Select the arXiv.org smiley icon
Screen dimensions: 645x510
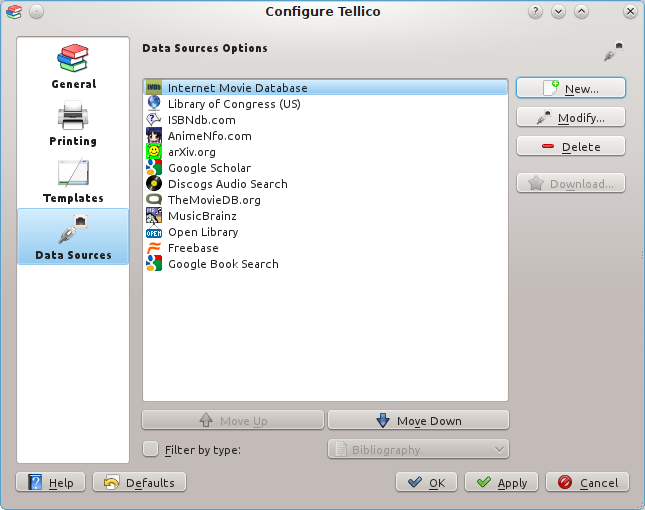tap(153, 152)
